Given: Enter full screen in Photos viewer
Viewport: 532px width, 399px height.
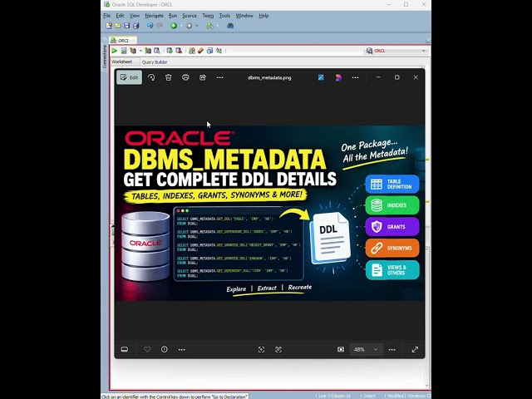Looking at the screenshot, I should 415,349.
